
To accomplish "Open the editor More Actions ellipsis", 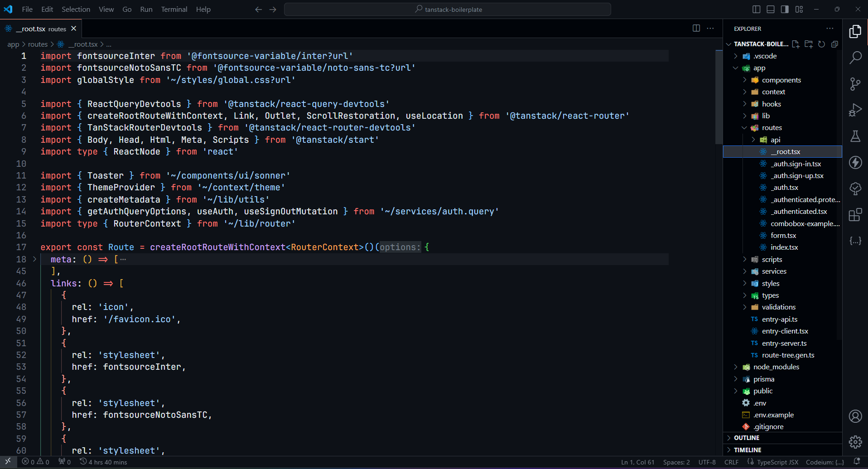I will click(x=710, y=28).
